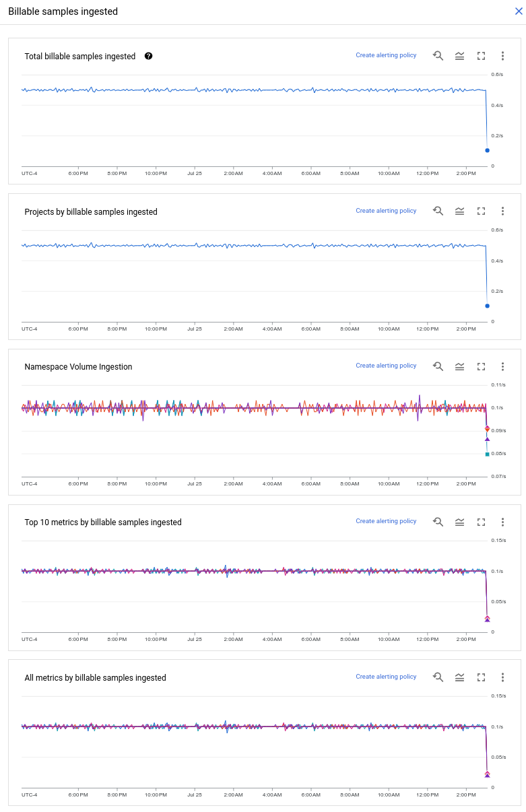Open overflow menu on Total billable samples chart

pos(502,56)
